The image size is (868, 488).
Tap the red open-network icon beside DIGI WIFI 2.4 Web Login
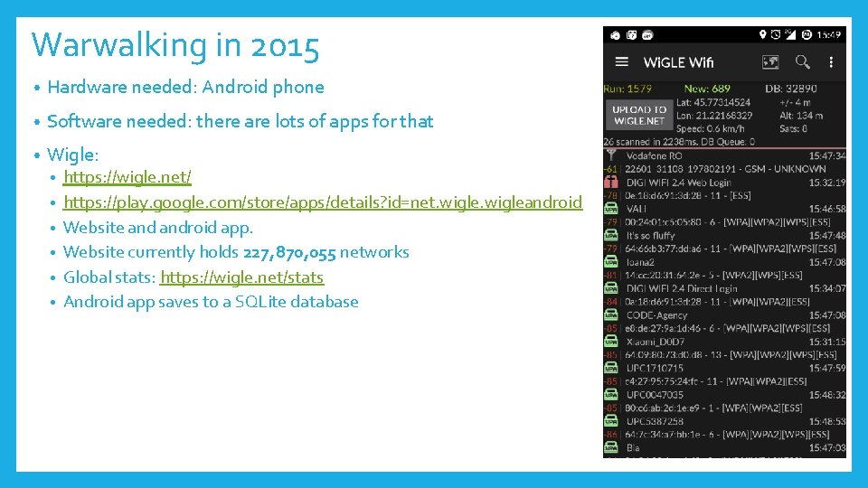611,182
